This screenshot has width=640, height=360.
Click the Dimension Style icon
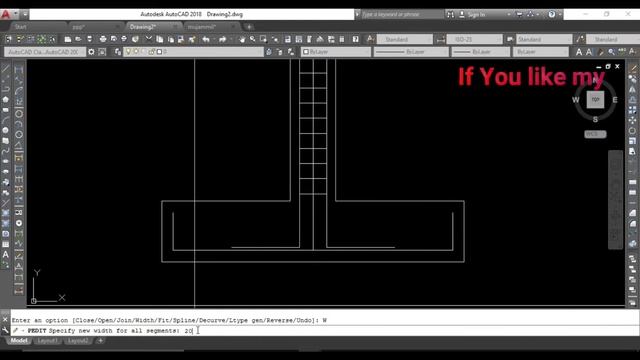pos(440,39)
